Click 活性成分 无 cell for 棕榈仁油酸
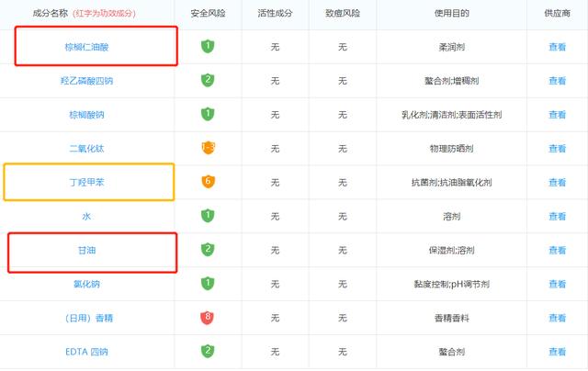The height and width of the screenshot is (371, 588). click(275, 47)
